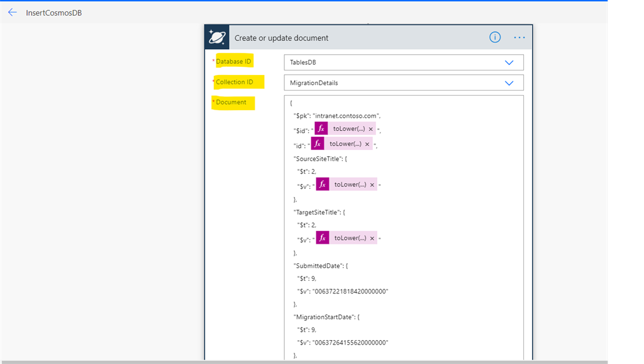Image resolution: width=644 pixels, height=364 pixels.
Task: Remove toLower expression from $id line
Action: (371, 129)
